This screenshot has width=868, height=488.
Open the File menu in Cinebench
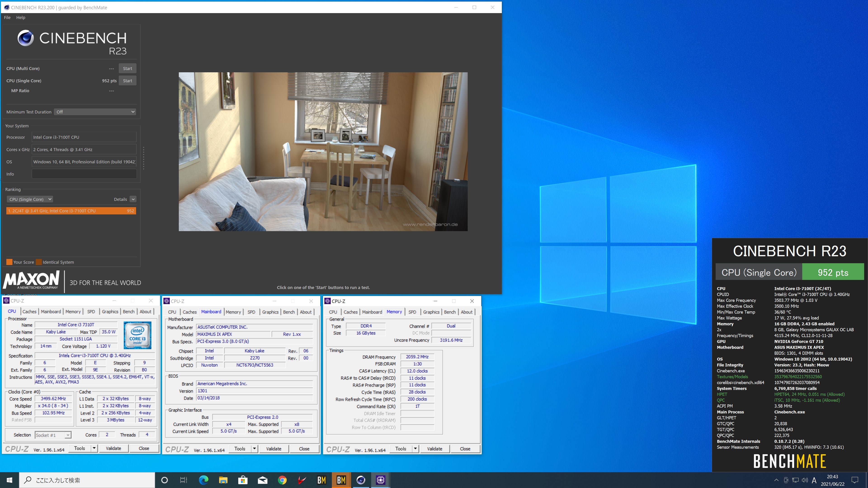(x=7, y=18)
